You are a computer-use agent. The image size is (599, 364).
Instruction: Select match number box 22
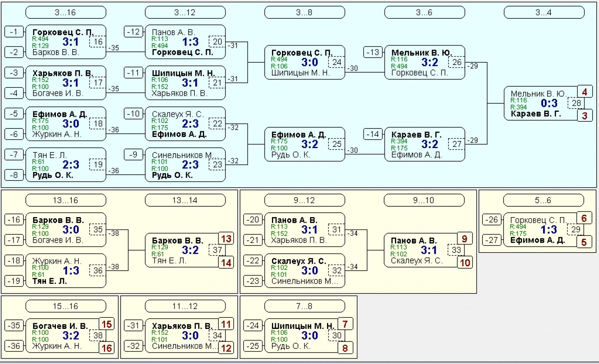pyautogui.click(x=217, y=123)
